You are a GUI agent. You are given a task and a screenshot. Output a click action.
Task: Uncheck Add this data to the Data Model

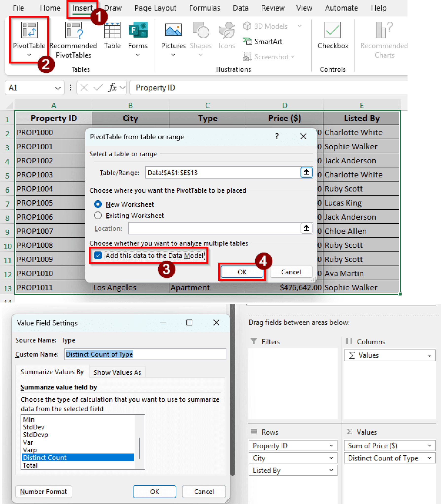pos(98,255)
